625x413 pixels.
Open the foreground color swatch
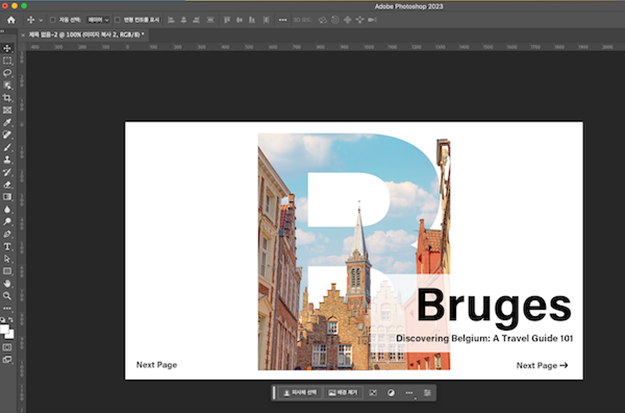(x=5, y=326)
